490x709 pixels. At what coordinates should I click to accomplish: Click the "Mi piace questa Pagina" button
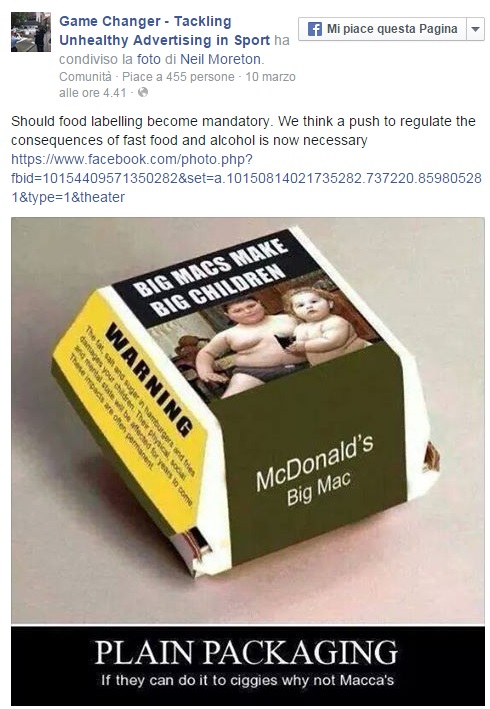382,29
